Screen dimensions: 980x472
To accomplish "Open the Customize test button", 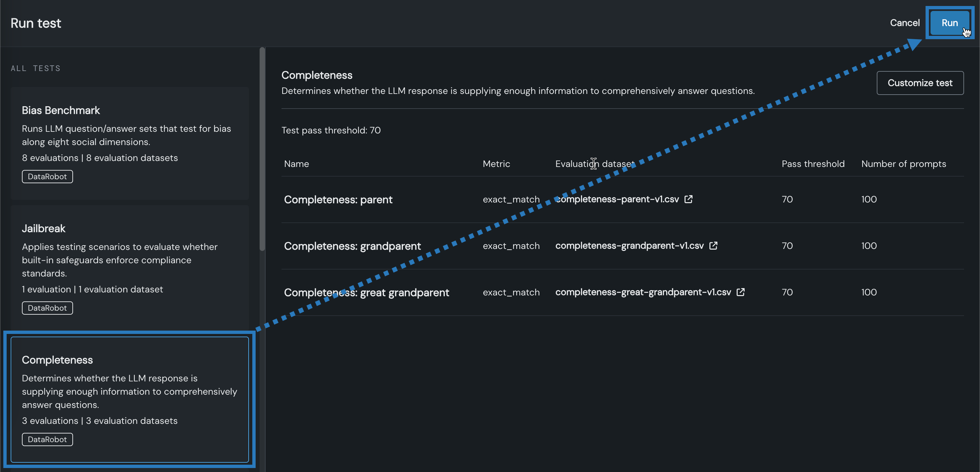I will [x=920, y=83].
